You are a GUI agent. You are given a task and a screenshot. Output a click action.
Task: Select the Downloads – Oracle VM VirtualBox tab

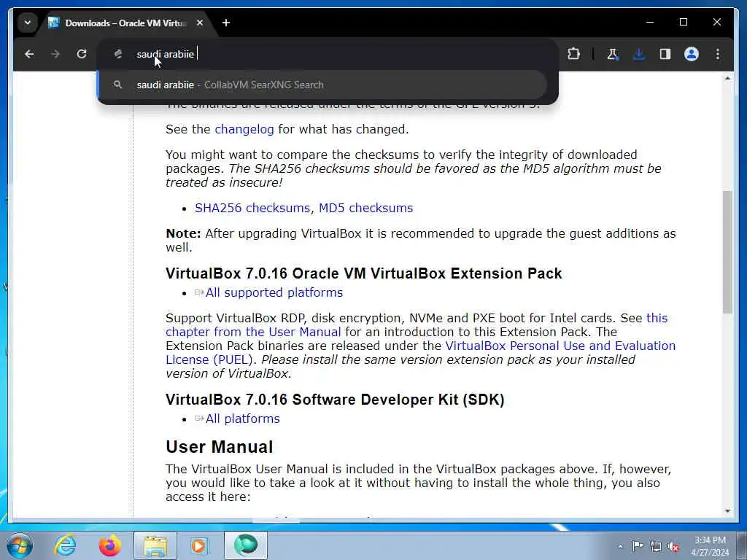[x=126, y=23]
